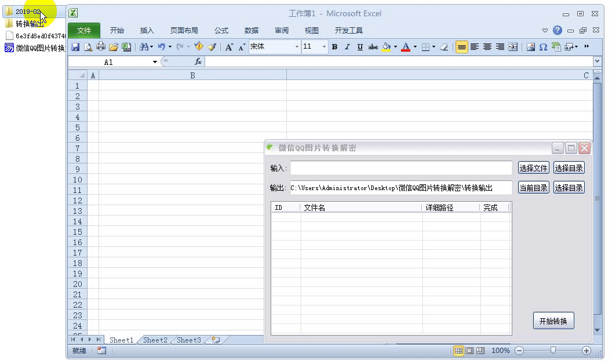Apply the red font color A
The height and width of the screenshot is (364, 612).
pos(406,47)
